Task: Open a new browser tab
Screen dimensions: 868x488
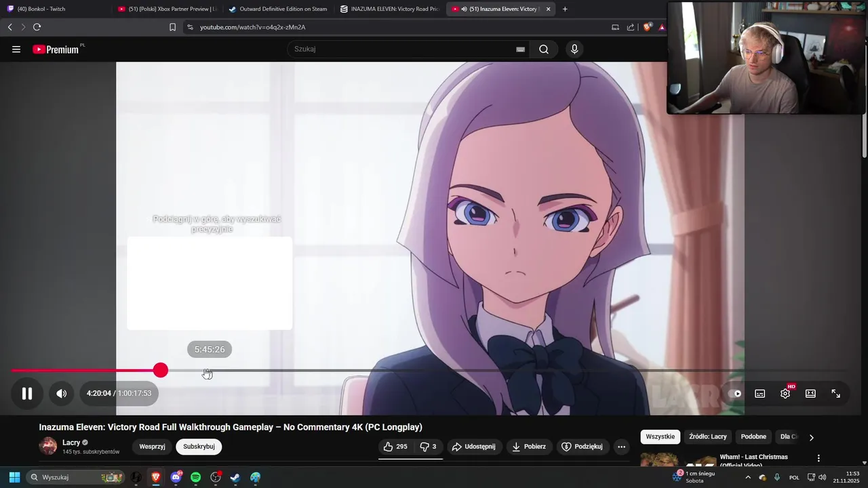Action: click(565, 9)
